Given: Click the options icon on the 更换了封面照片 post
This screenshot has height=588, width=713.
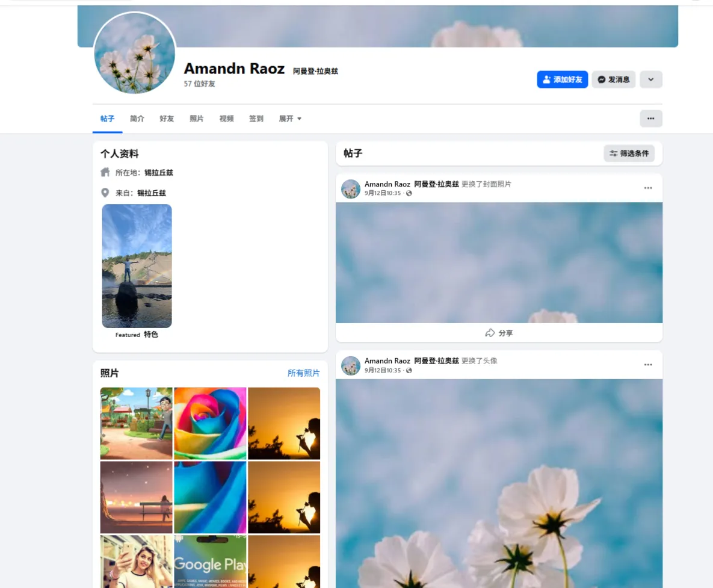Looking at the screenshot, I should (x=648, y=188).
